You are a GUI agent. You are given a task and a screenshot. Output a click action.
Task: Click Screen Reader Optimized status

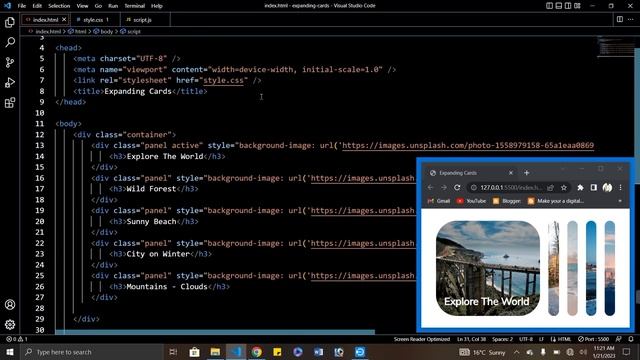tap(422, 339)
